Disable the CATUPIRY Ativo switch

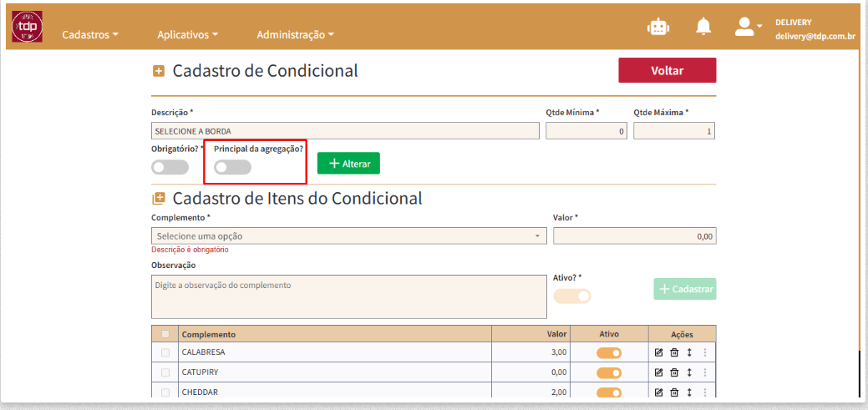(x=609, y=373)
